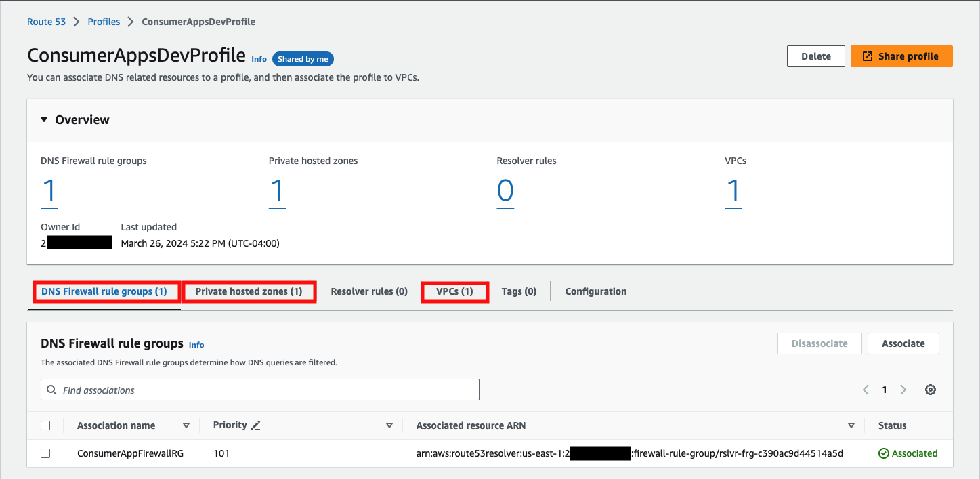Click the current page number 1
The height and width of the screenshot is (479, 980).
[x=884, y=390]
